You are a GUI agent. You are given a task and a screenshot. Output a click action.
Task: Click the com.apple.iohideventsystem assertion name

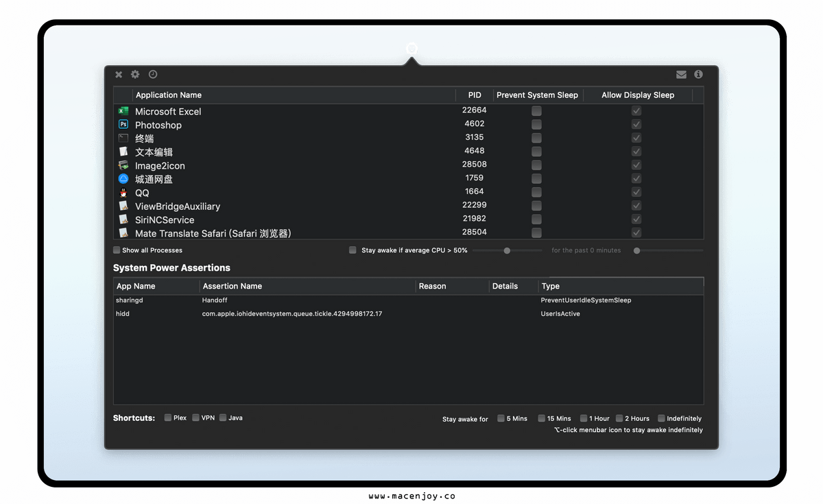292,313
